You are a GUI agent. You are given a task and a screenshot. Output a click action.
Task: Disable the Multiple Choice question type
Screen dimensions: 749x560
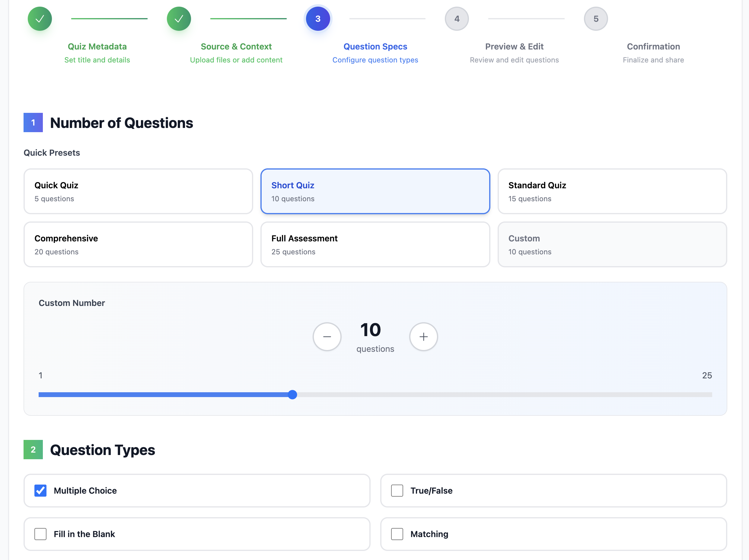pos(40,490)
